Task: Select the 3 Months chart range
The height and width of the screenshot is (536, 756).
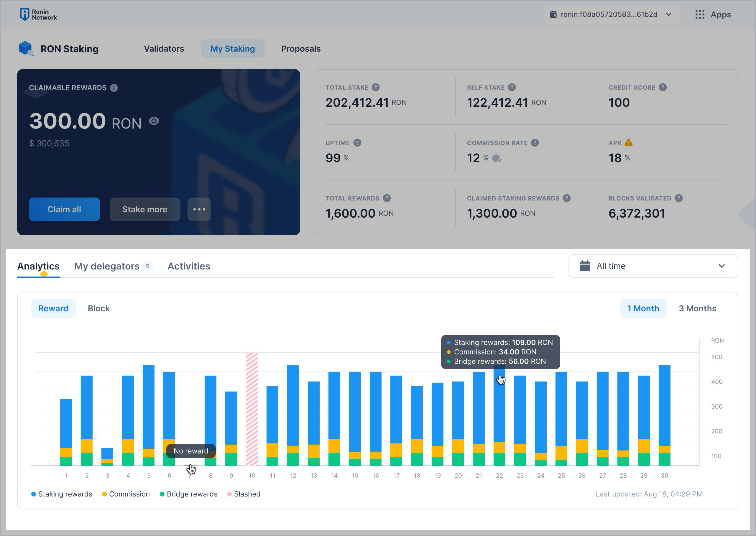Action: pos(697,308)
